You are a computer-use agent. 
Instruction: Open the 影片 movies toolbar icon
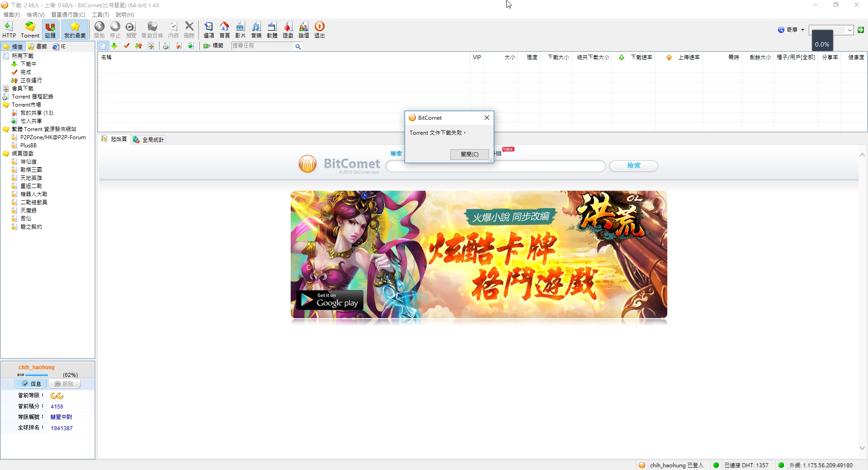tap(241, 30)
